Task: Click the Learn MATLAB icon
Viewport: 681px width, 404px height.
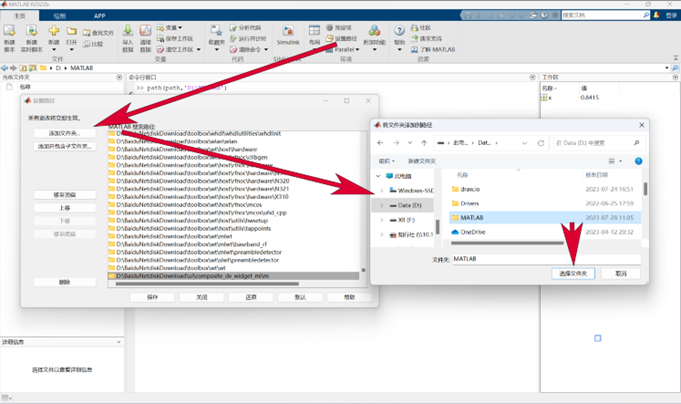Action: (x=415, y=50)
